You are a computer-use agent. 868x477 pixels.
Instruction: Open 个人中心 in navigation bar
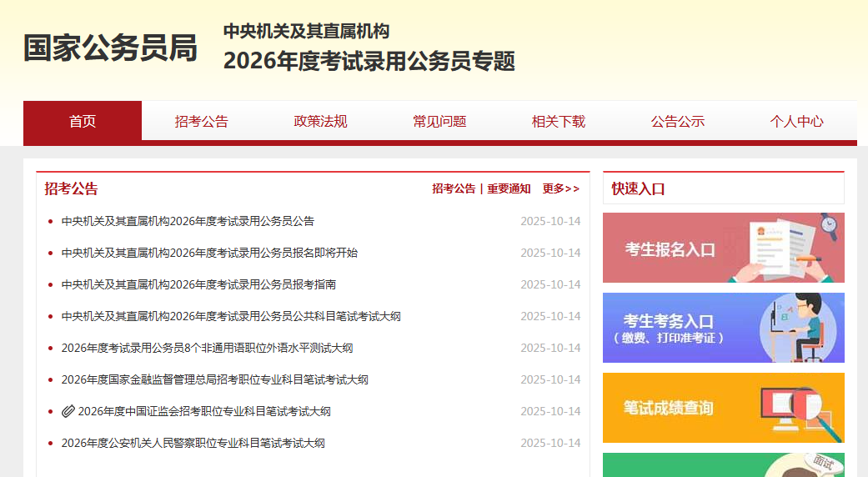click(796, 122)
